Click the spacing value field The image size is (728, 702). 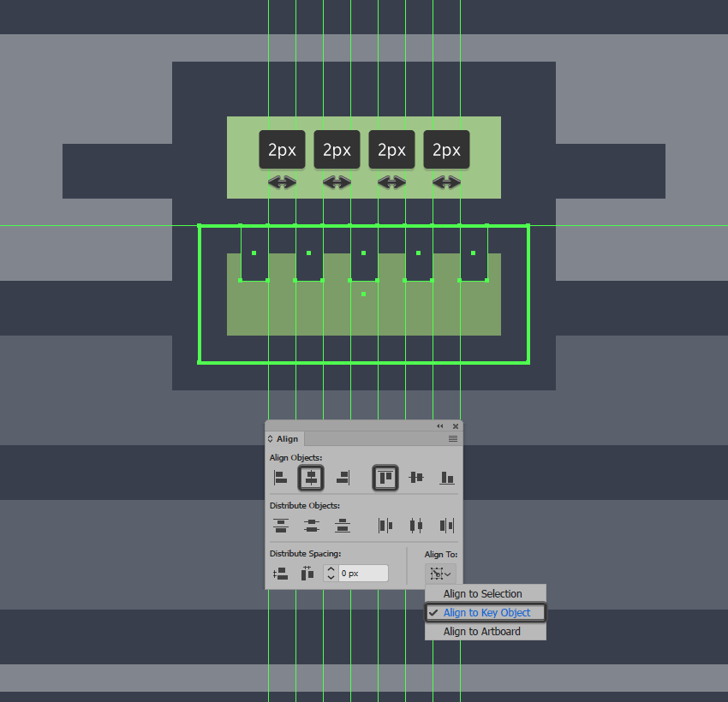coord(363,574)
